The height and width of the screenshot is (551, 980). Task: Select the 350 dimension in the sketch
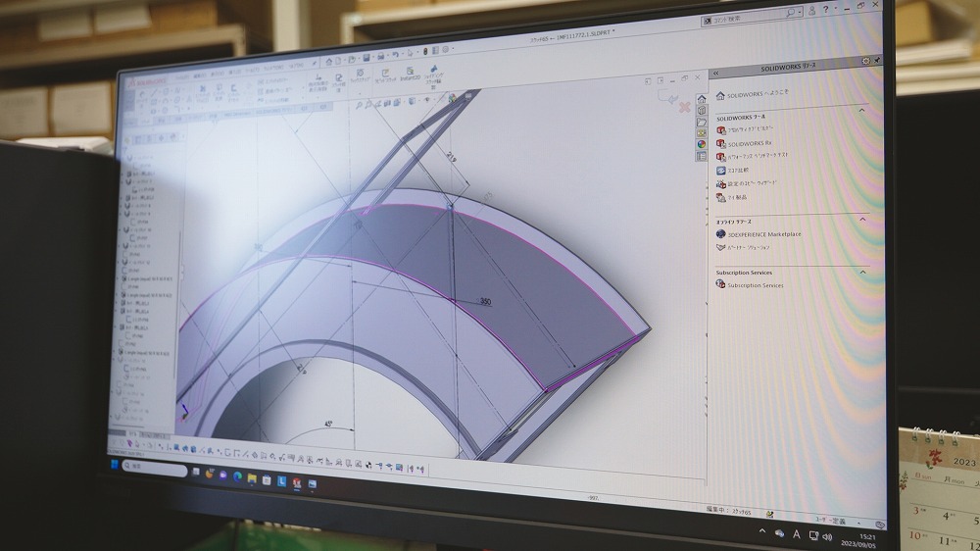[x=485, y=302]
